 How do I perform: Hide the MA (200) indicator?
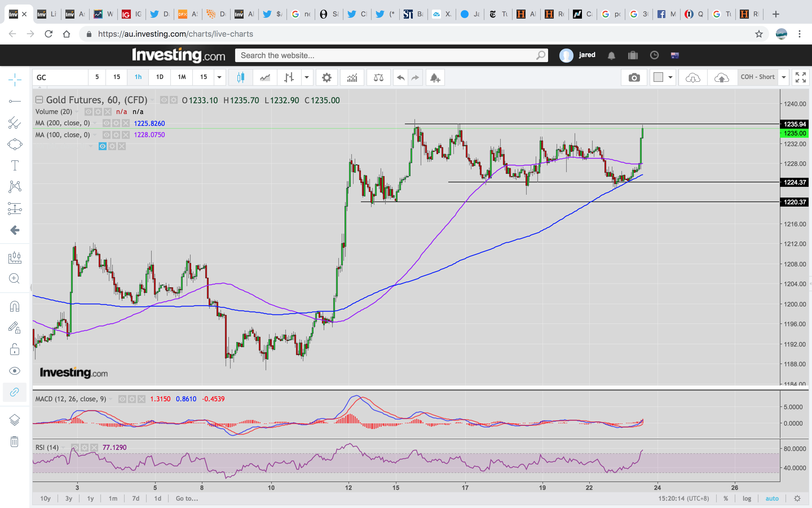click(x=106, y=123)
